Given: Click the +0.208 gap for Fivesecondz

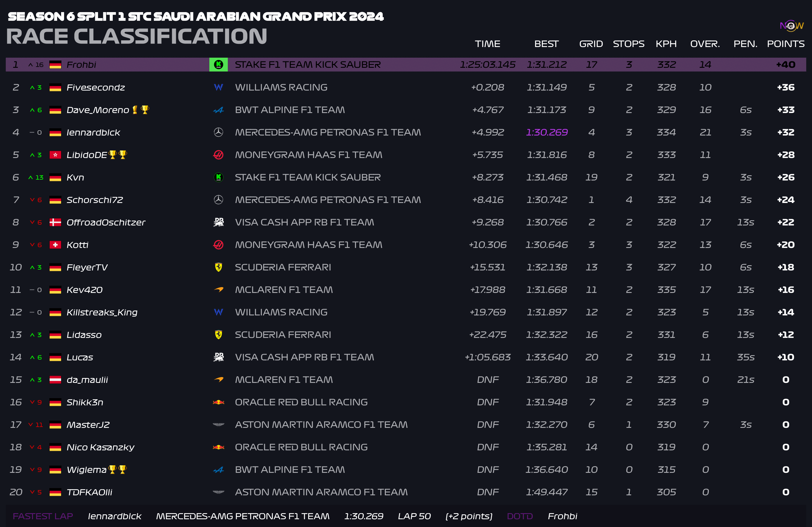Looking at the screenshot, I should click(x=488, y=87).
